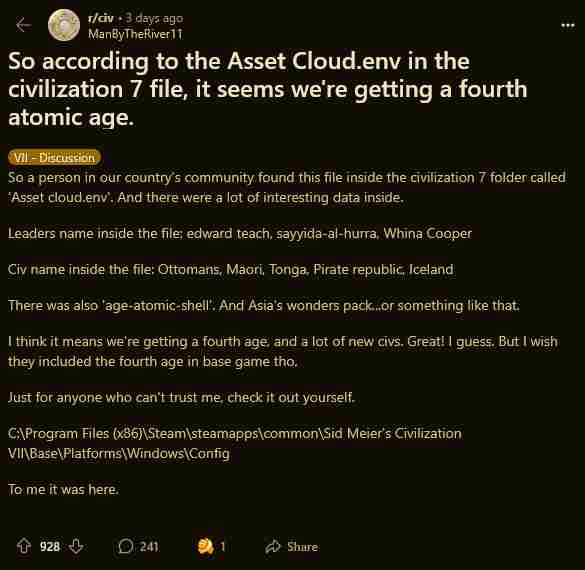Click the line listing leader names
This screenshot has width=585, height=570.
[x=240, y=234]
